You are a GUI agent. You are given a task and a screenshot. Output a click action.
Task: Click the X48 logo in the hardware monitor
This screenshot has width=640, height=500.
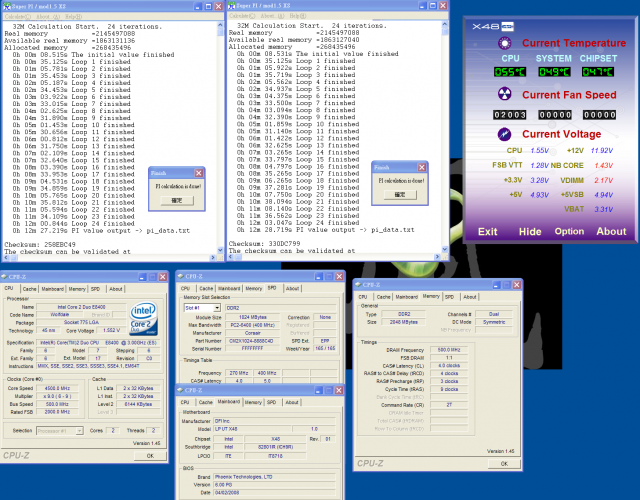tap(493, 27)
